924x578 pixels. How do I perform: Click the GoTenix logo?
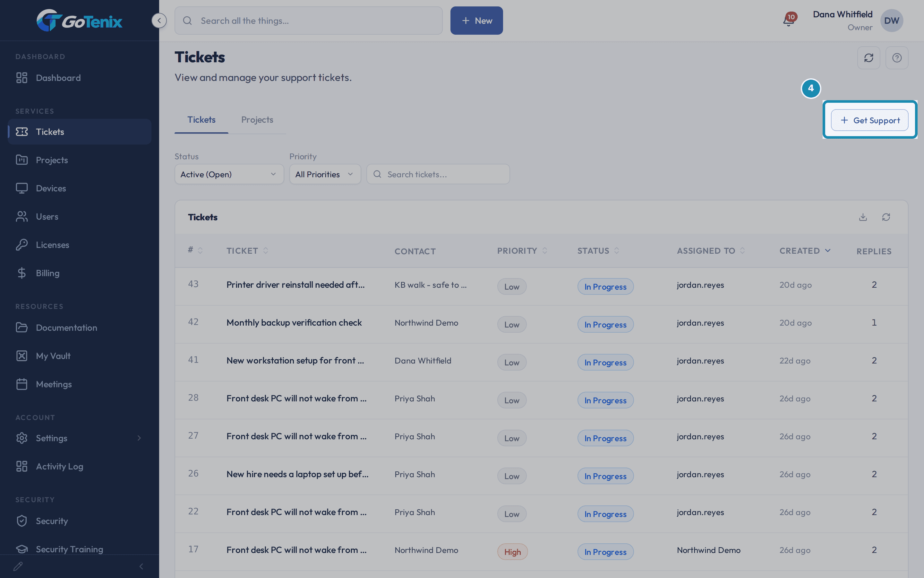pyautogui.click(x=80, y=21)
